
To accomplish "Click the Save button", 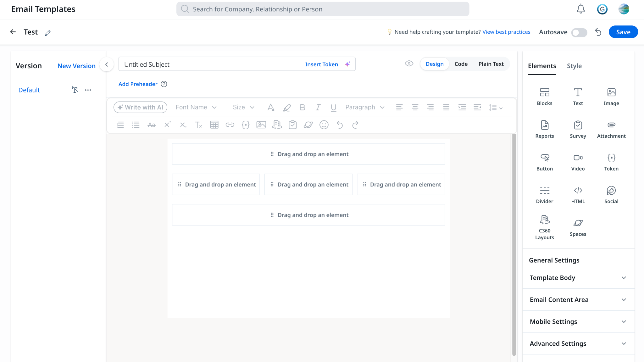I will [x=623, y=32].
